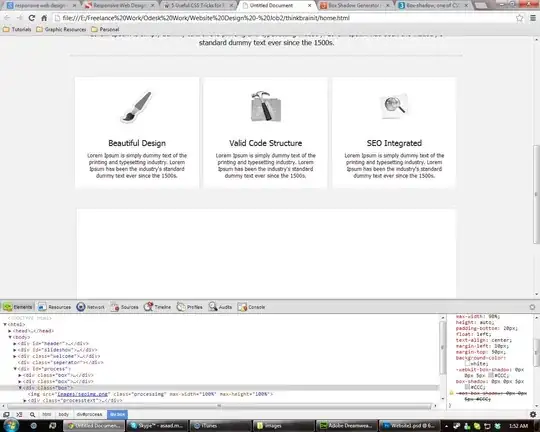
Task: Click the page vertical scrollbar thumb
Action: tap(537, 195)
